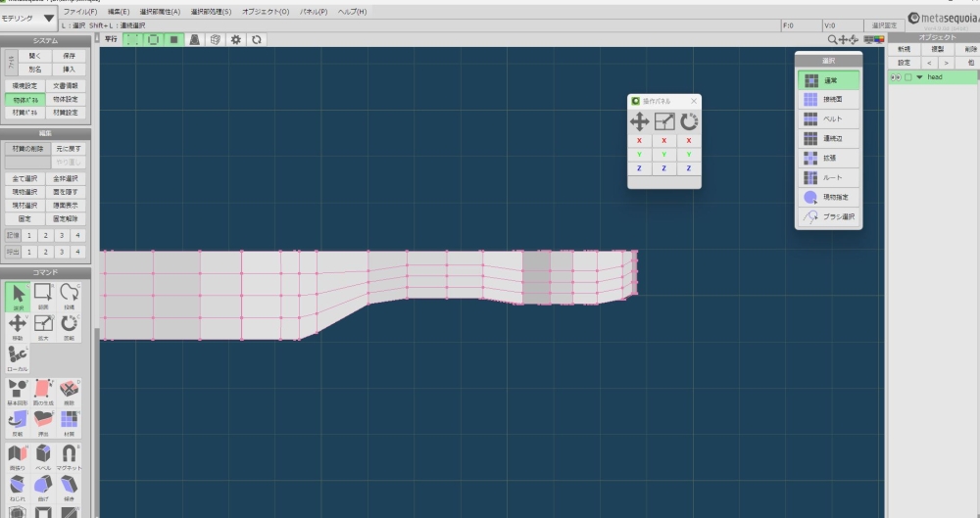This screenshot has height=518, width=980.
Task: Choose the マグネット (Magnet) tool
Action: [70, 456]
